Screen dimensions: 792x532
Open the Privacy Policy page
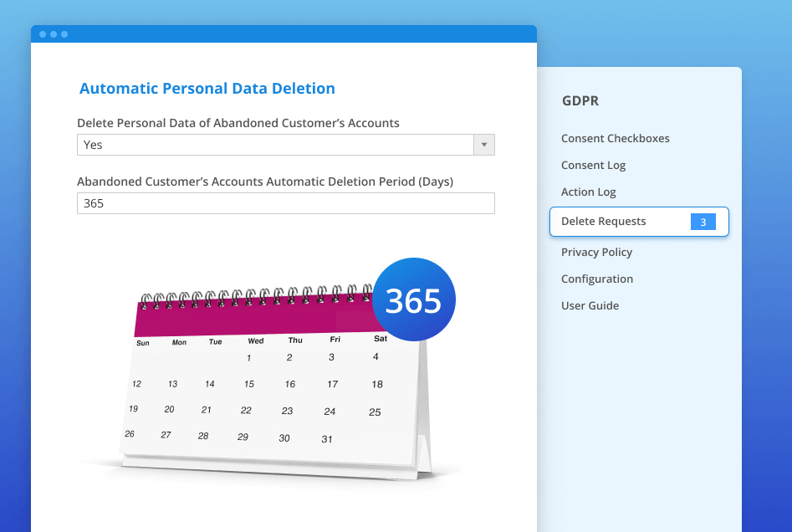tap(596, 252)
